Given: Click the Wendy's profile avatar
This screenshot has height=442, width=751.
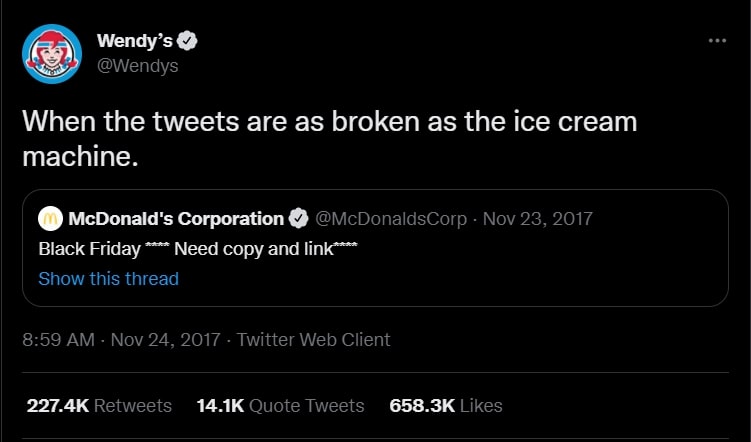Looking at the screenshot, I should tap(51, 54).
